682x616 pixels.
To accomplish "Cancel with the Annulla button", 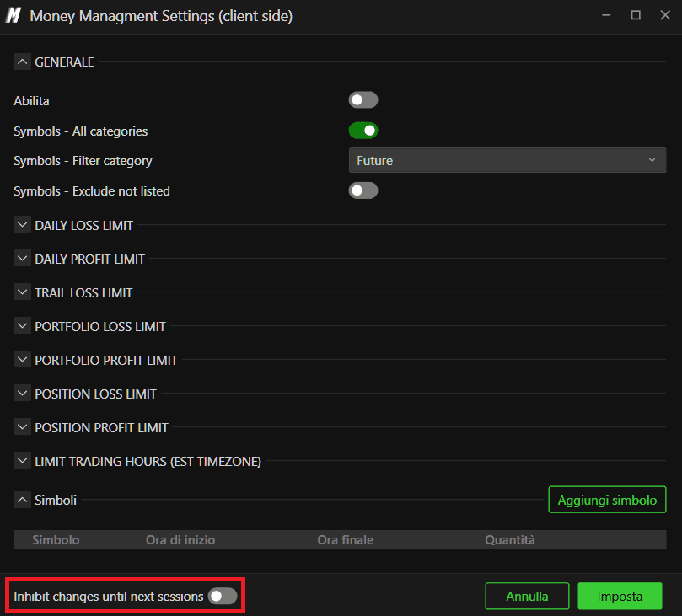I will pos(527,596).
